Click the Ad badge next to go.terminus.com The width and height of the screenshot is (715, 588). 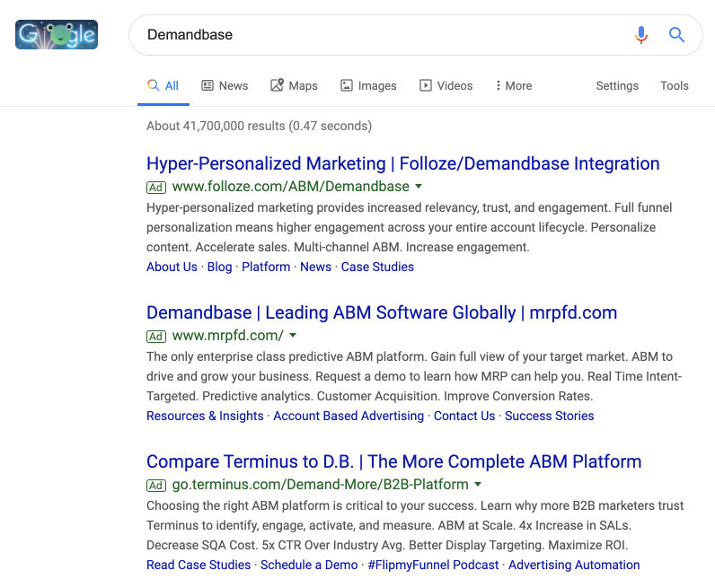156,486
